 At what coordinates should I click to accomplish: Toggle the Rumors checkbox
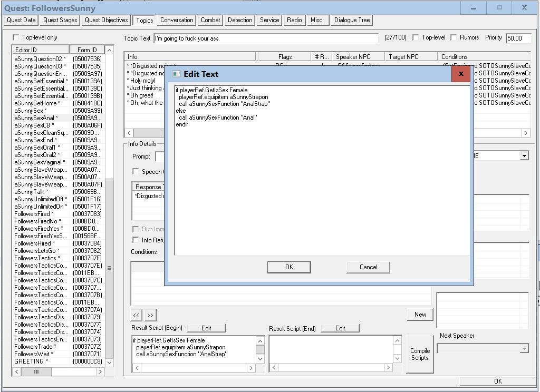pyautogui.click(x=454, y=37)
